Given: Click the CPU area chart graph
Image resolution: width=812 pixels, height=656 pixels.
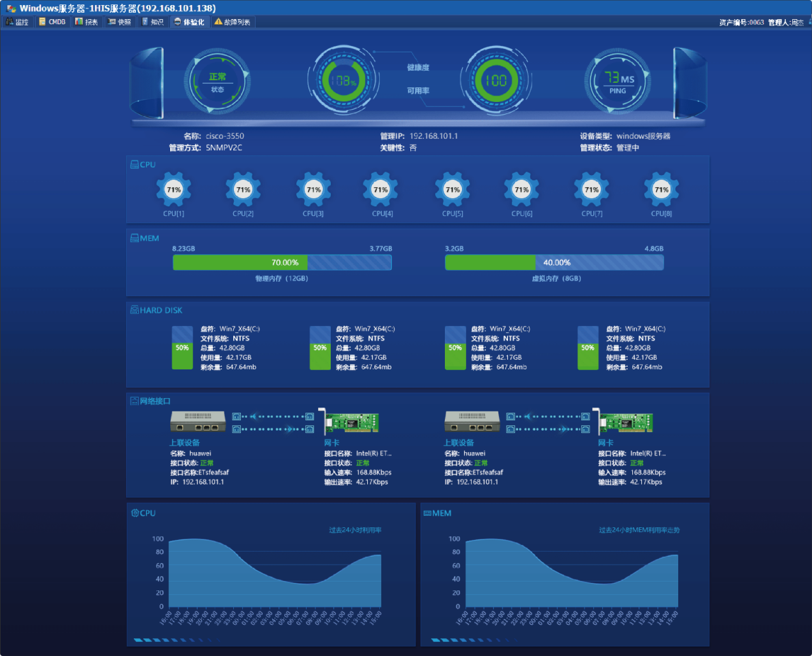Looking at the screenshot, I should click(x=275, y=573).
